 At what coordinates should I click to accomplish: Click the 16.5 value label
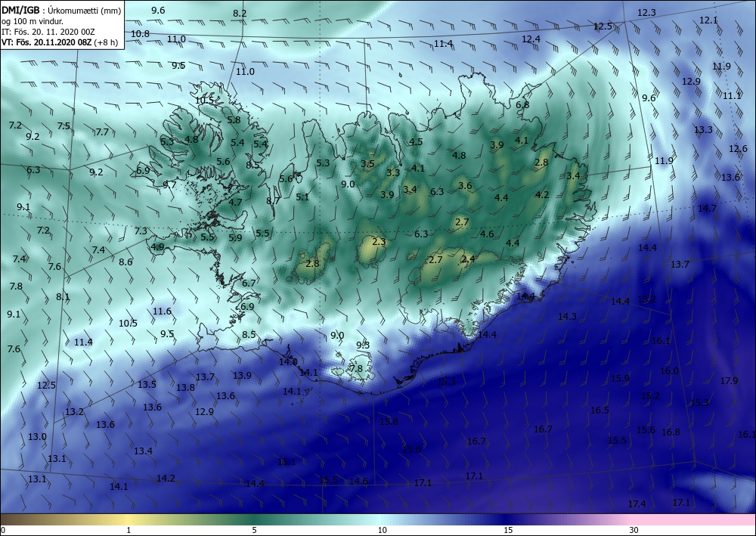pos(600,411)
